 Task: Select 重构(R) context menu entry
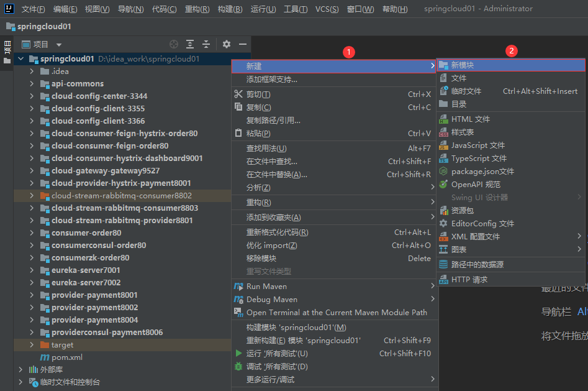(x=334, y=203)
